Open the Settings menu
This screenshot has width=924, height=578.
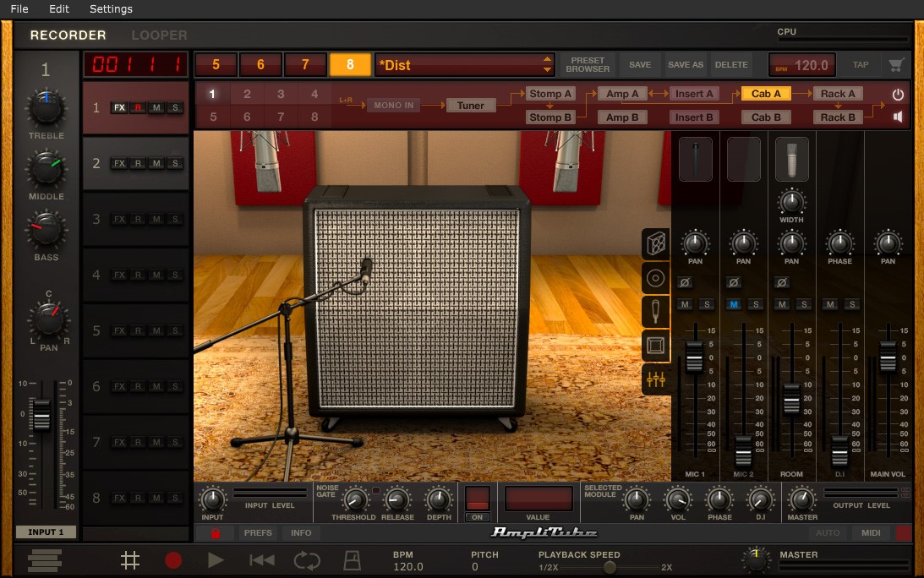coord(111,8)
